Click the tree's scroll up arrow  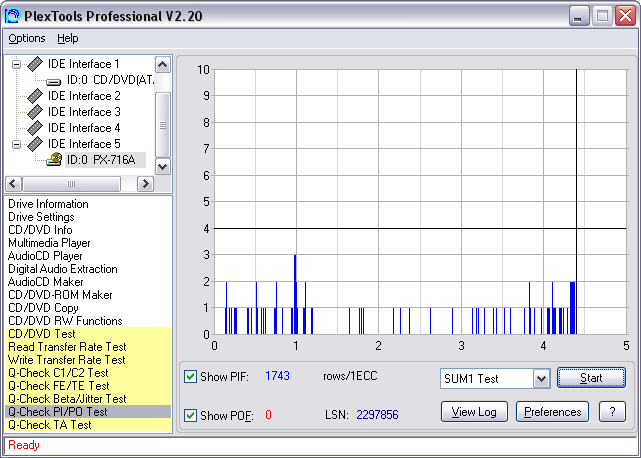pos(163,65)
